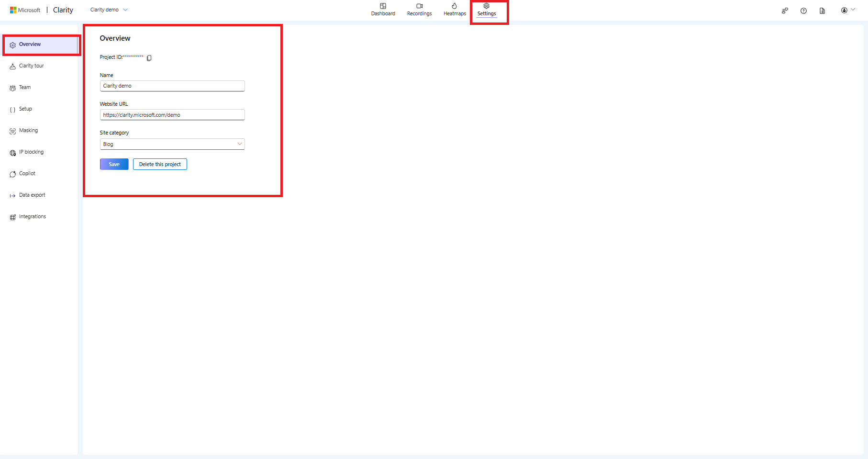Image resolution: width=868 pixels, height=459 pixels.
Task: Copy the Project ID to clipboard
Action: (149, 58)
